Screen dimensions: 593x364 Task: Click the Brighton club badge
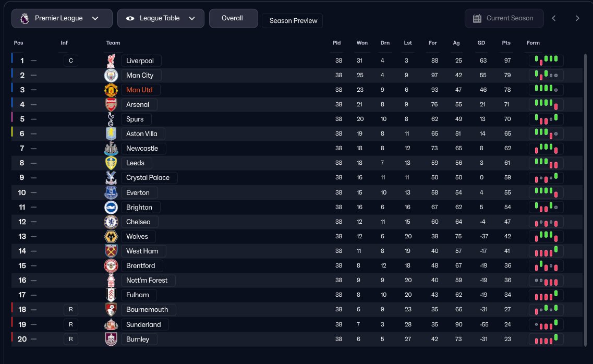(x=111, y=207)
